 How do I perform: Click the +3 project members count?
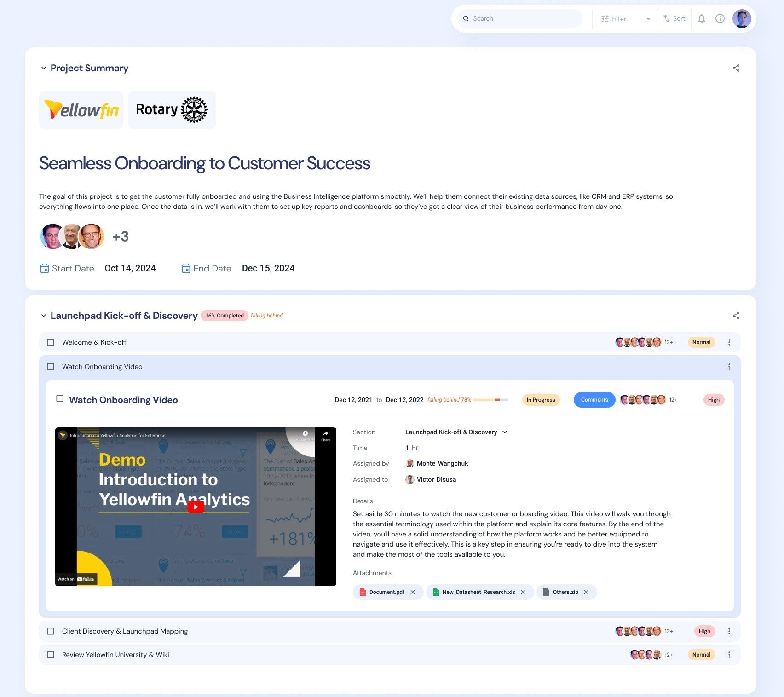tap(121, 236)
